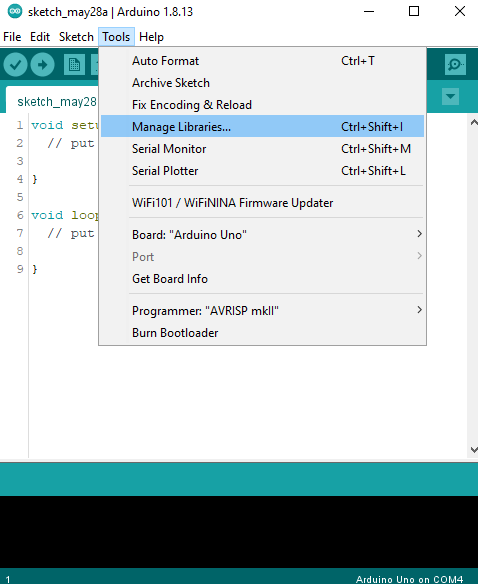Image resolution: width=478 pixels, height=584 pixels.
Task: Select Archive Sketch menu entry
Action: click(x=262, y=83)
